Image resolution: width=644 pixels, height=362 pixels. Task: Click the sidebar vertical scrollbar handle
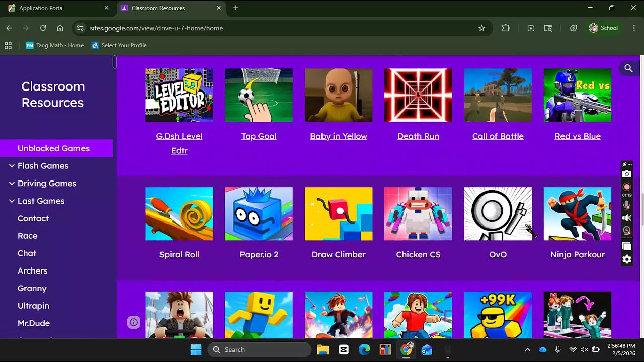[x=115, y=62]
